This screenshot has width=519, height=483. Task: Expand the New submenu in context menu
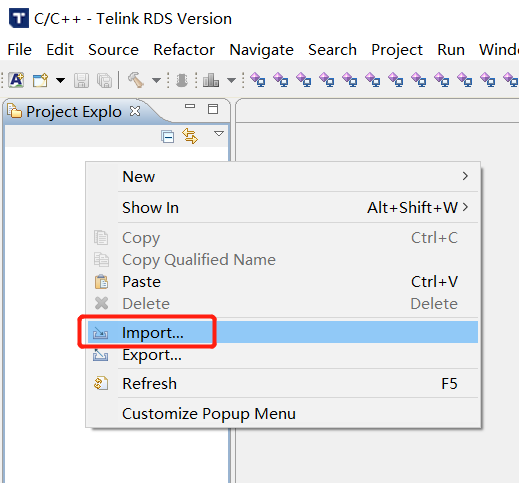283,177
